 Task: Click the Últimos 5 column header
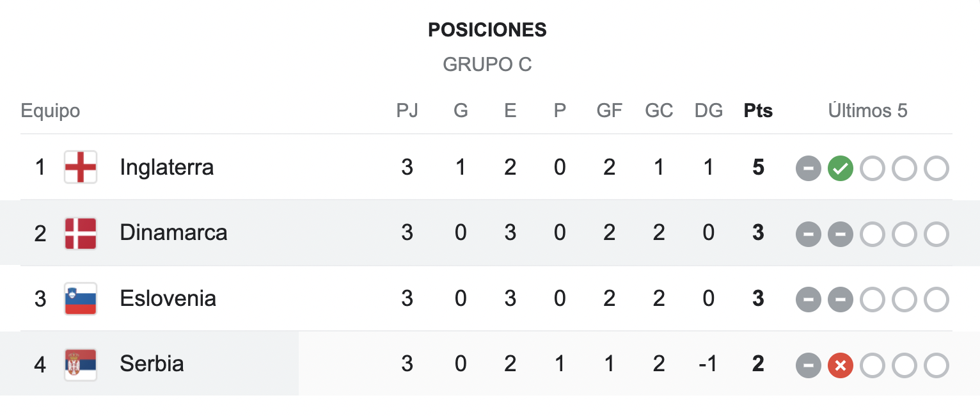tap(867, 111)
